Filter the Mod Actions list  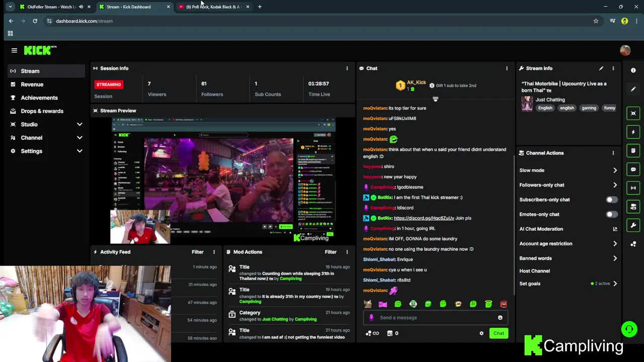pos(331,252)
